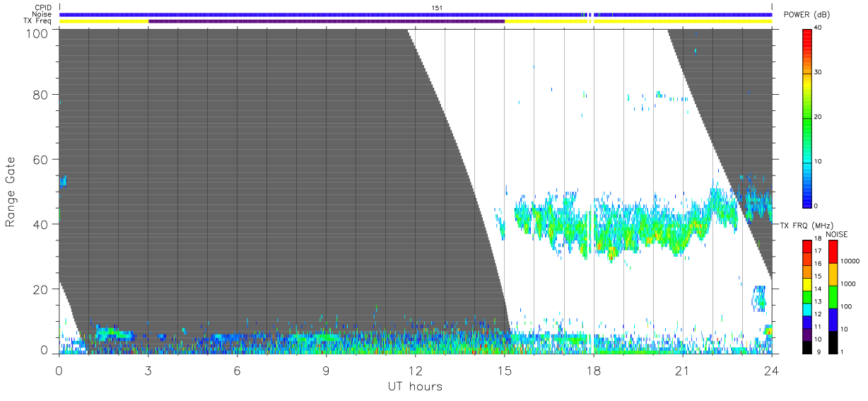Click the 24 tick on UT hours axis
This screenshot has height=401, width=868.
[x=771, y=370]
